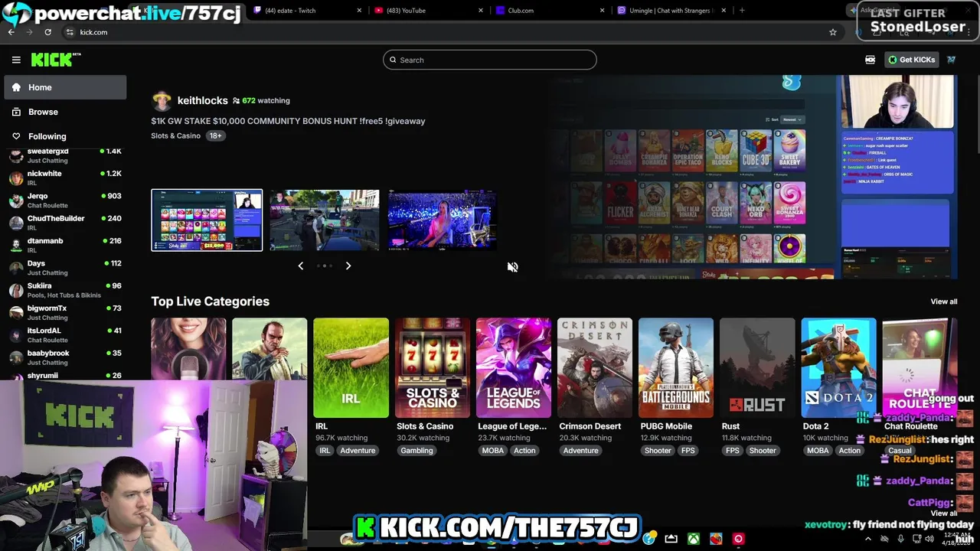Click the Gambling tag

coord(416,451)
